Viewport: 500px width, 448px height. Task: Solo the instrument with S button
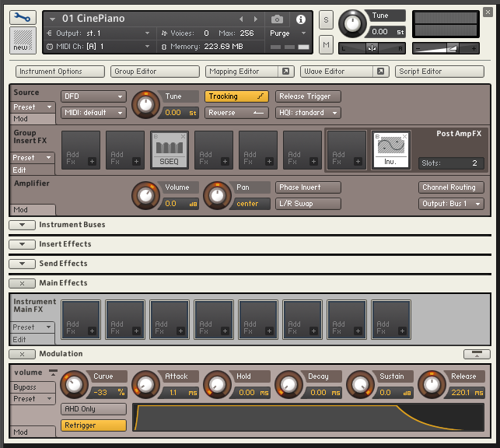326,19
